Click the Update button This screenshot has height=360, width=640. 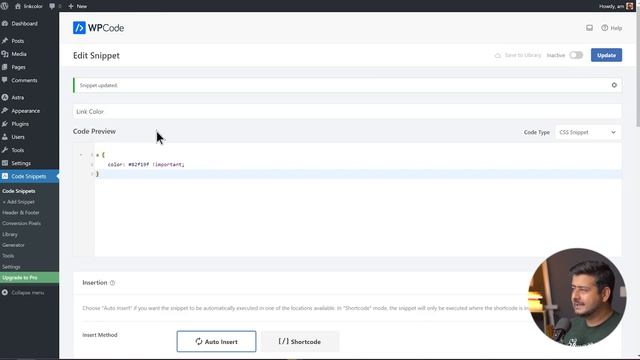pos(606,55)
